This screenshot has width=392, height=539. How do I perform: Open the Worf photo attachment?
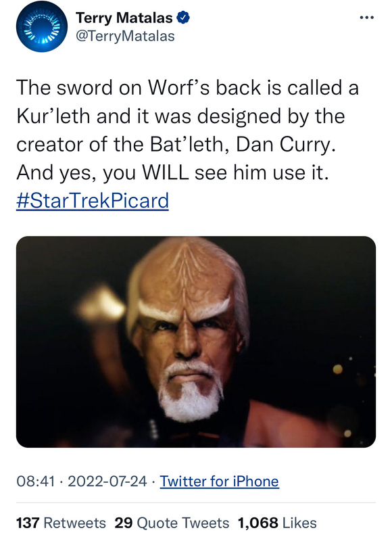[196, 342]
